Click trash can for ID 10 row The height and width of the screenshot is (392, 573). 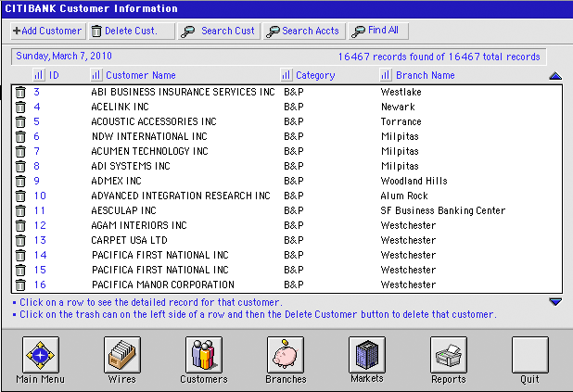20,196
